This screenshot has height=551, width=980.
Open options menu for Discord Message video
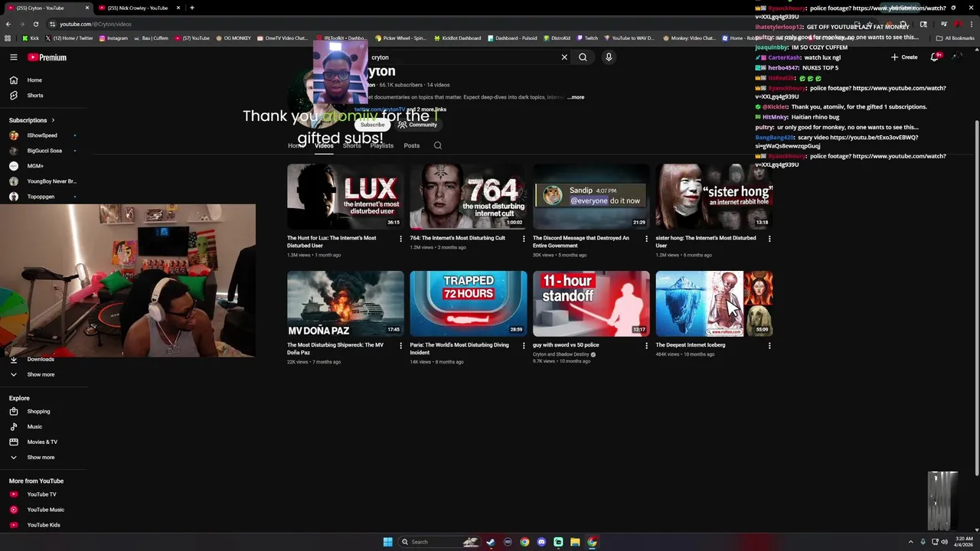coord(646,239)
